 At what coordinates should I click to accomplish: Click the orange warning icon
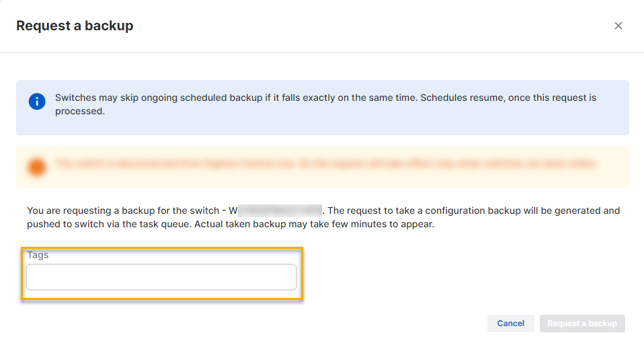click(x=37, y=167)
